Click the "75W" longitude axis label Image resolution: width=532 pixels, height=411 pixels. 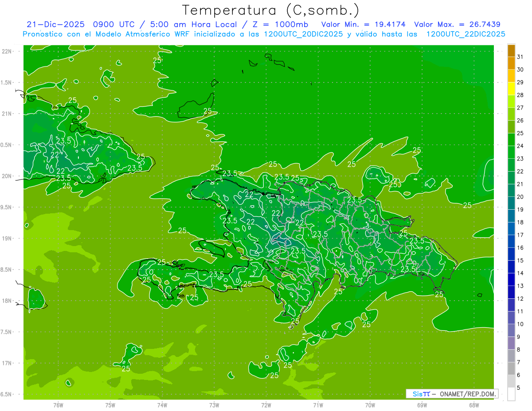(x=110, y=405)
